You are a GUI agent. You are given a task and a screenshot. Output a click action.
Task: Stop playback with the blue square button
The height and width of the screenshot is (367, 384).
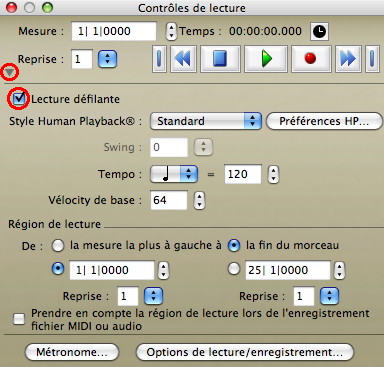coord(220,59)
